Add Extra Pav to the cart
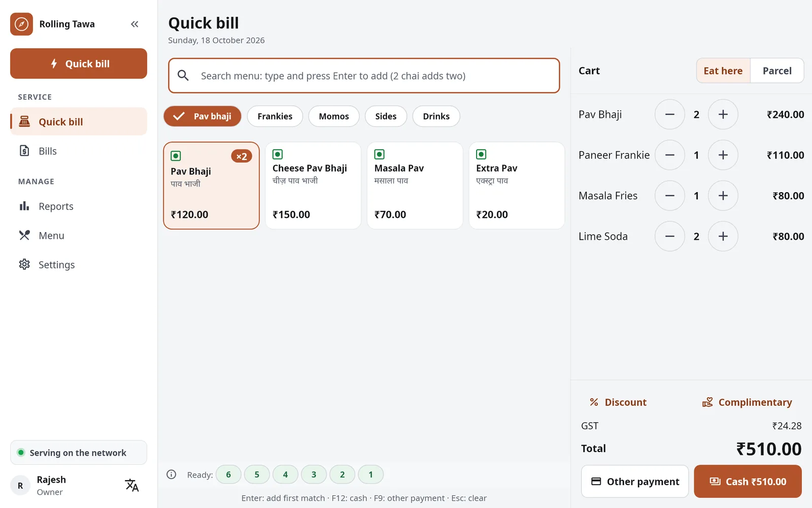812x508 pixels. 517,185
